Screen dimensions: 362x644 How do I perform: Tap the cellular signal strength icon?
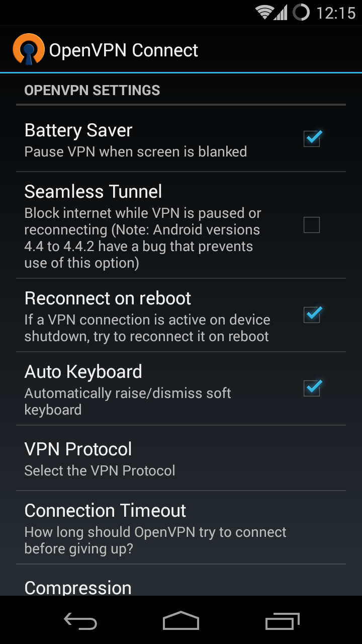coord(281,12)
